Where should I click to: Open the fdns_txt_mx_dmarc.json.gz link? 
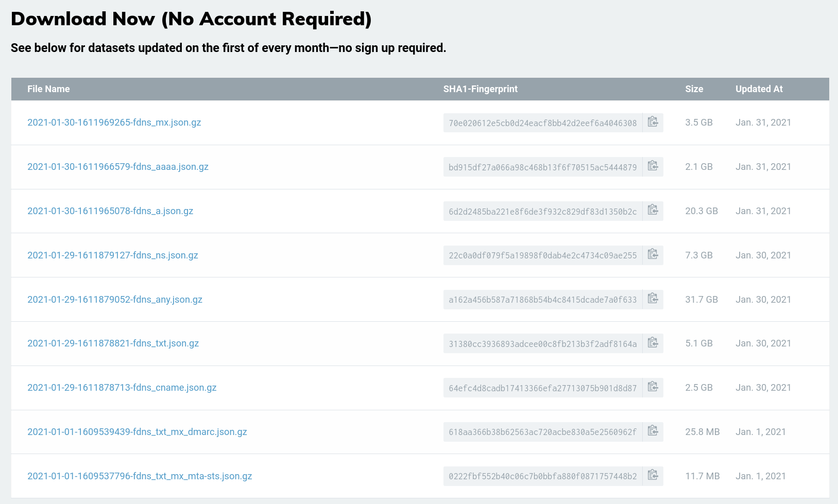point(137,432)
